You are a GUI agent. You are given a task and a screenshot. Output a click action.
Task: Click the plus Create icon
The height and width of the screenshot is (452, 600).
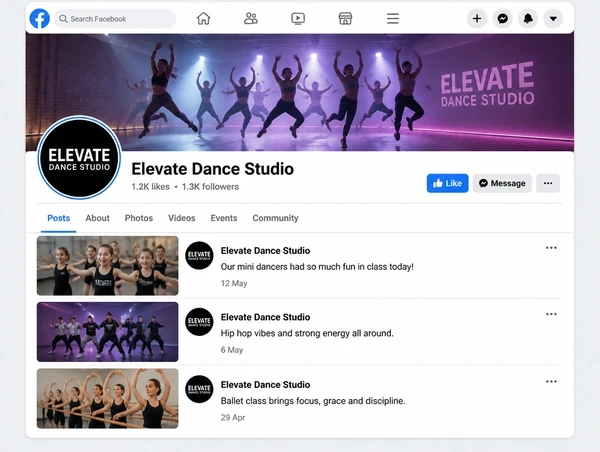(x=477, y=18)
